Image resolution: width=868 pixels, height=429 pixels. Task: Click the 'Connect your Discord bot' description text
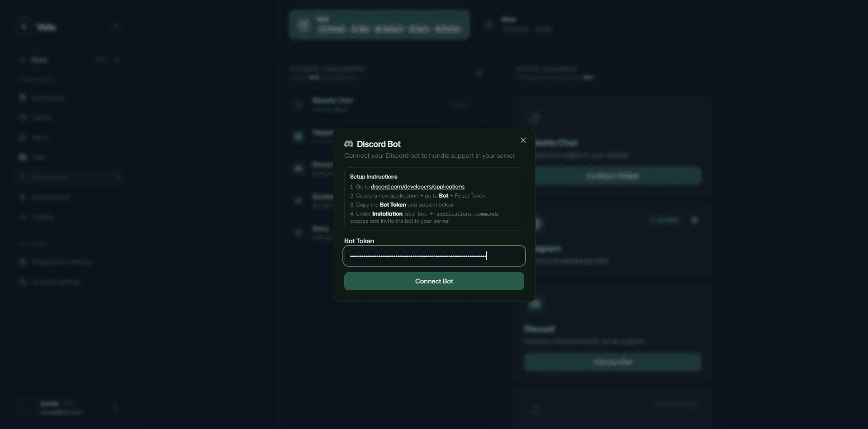tap(430, 156)
